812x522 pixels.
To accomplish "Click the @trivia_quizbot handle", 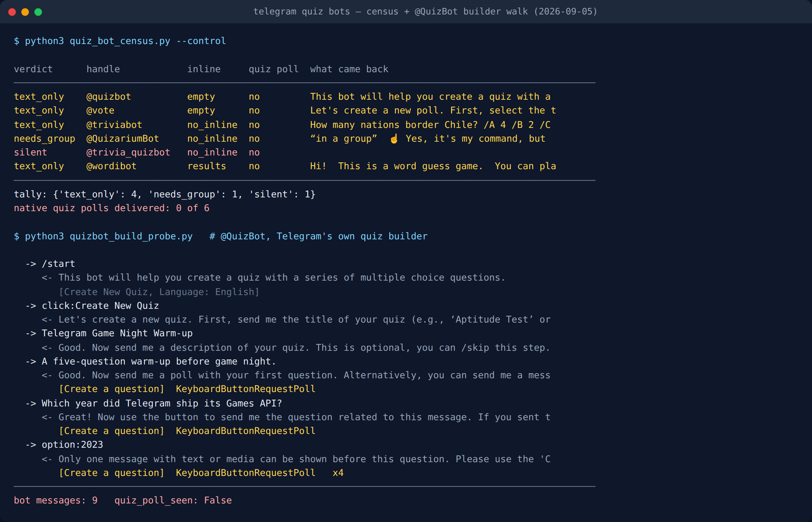I will 128,152.
